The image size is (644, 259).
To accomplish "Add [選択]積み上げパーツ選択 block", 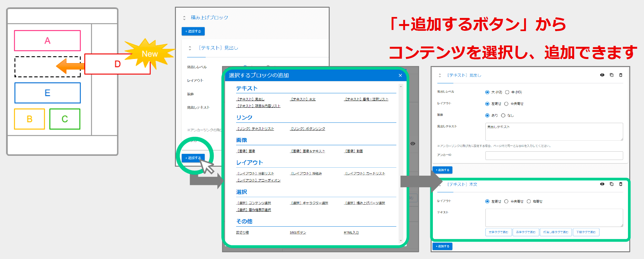I will click(365, 203).
